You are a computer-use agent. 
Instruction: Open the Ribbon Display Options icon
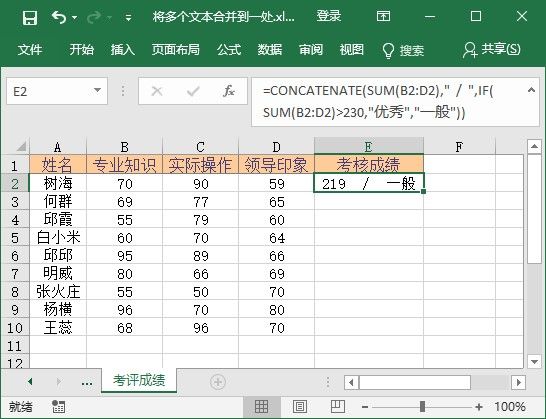point(383,16)
